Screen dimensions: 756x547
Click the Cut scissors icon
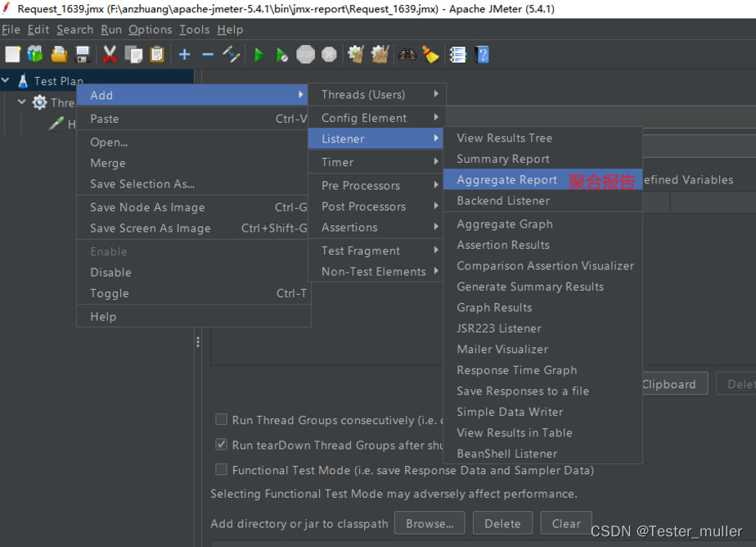point(110,55)
